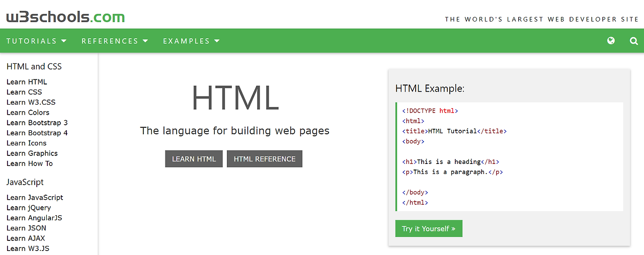Expand the Tutorials dropdown menu
The height and width of the screenshot is (255, 644).
(37, 41)
